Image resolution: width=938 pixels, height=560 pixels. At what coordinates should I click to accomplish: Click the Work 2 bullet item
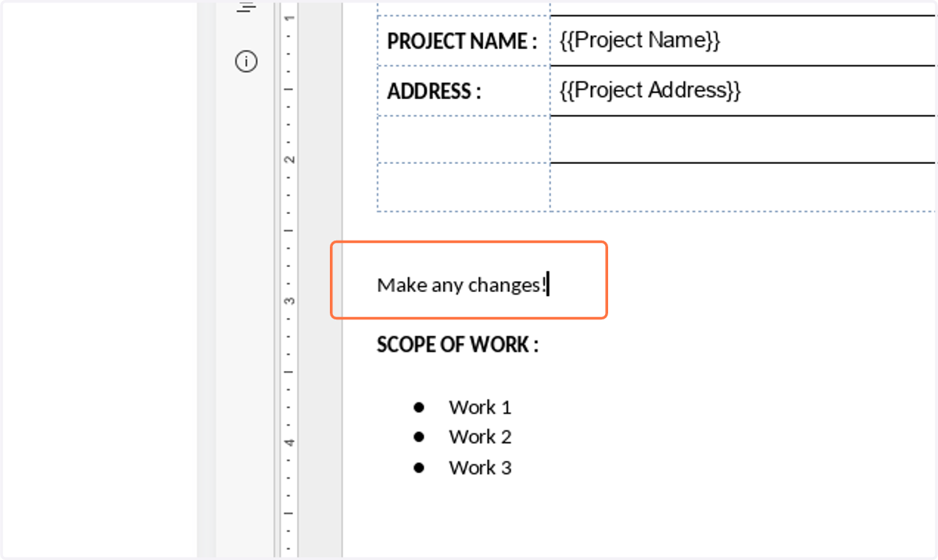pyautogui.click(x=480, y=437)
